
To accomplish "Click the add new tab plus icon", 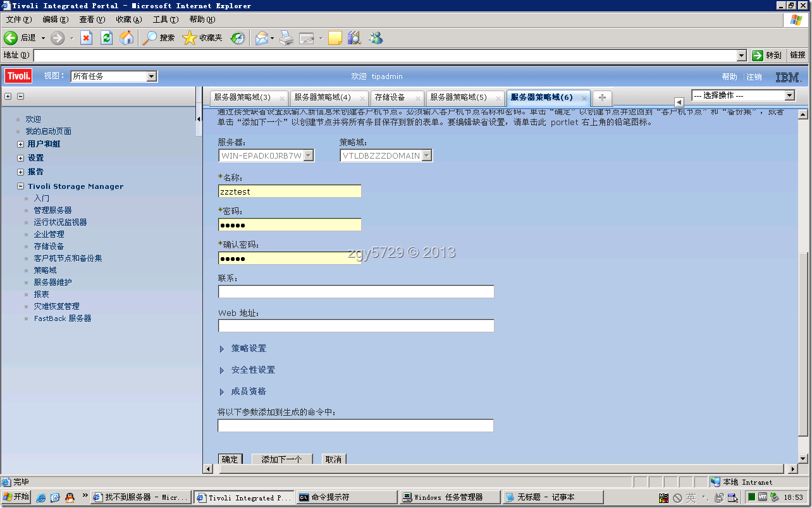I will (602, 97).
